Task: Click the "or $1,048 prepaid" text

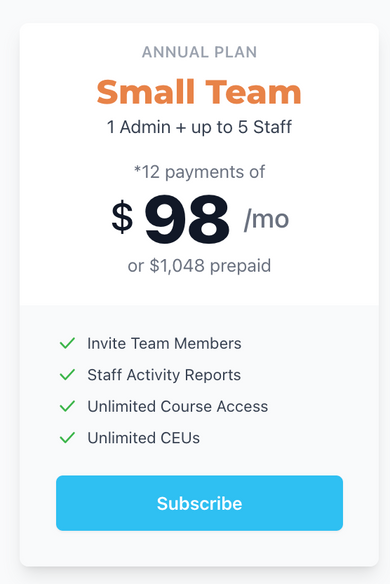Action: point(199,266)
